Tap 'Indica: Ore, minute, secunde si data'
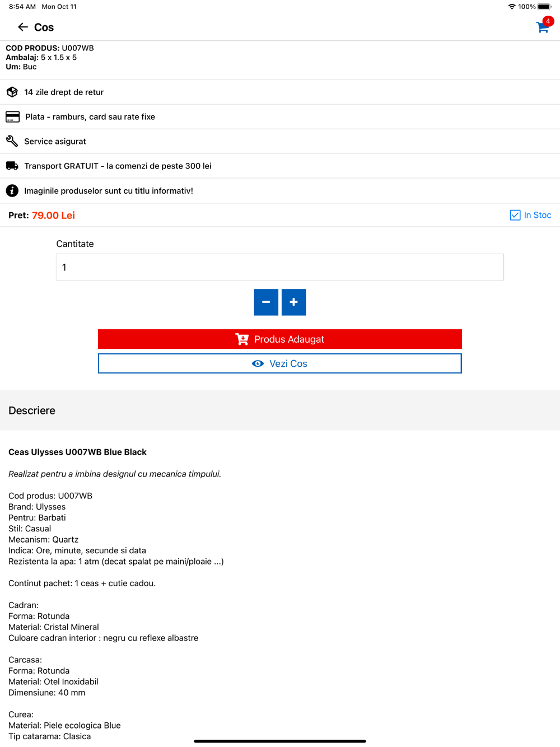This screenshot has height=747, width=560. 77,550
